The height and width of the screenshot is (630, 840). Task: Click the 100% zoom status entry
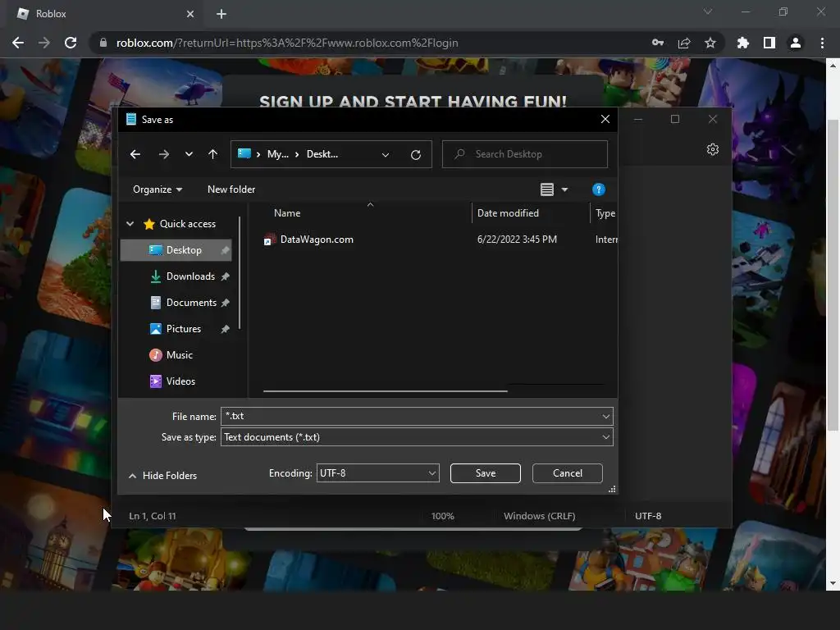tap(442, 516)
